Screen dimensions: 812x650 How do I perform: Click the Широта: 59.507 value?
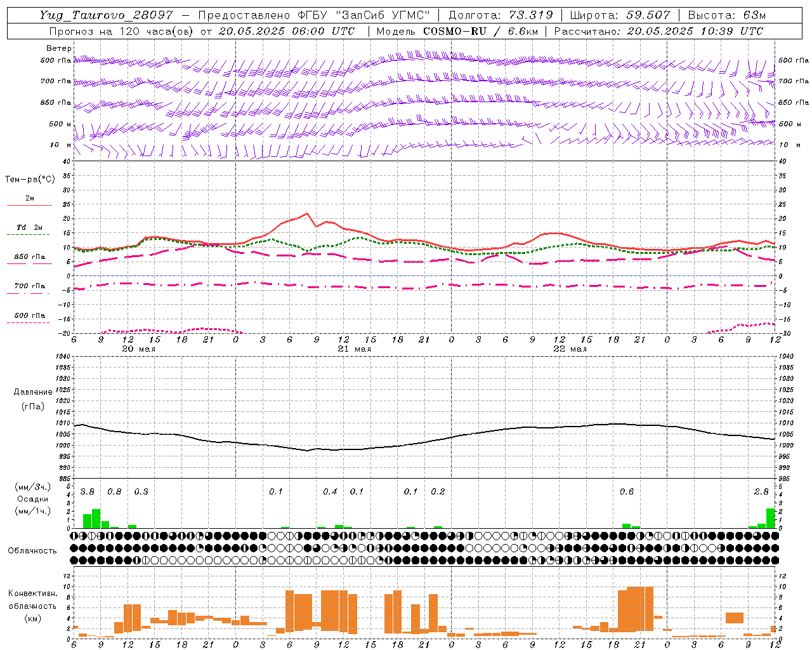tap(620, 15)
